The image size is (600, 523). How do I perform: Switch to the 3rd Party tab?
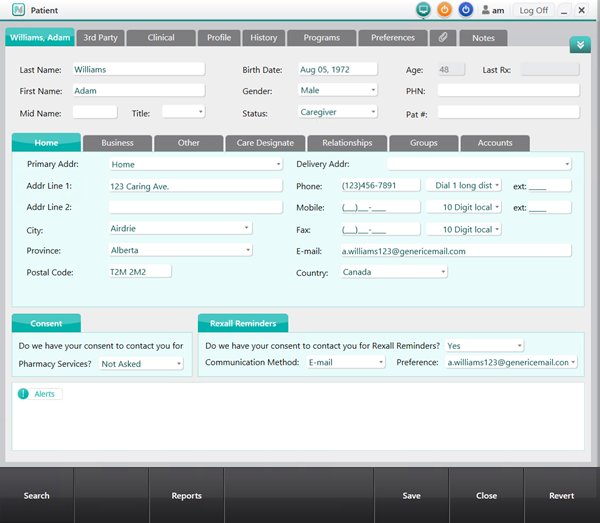100,38
